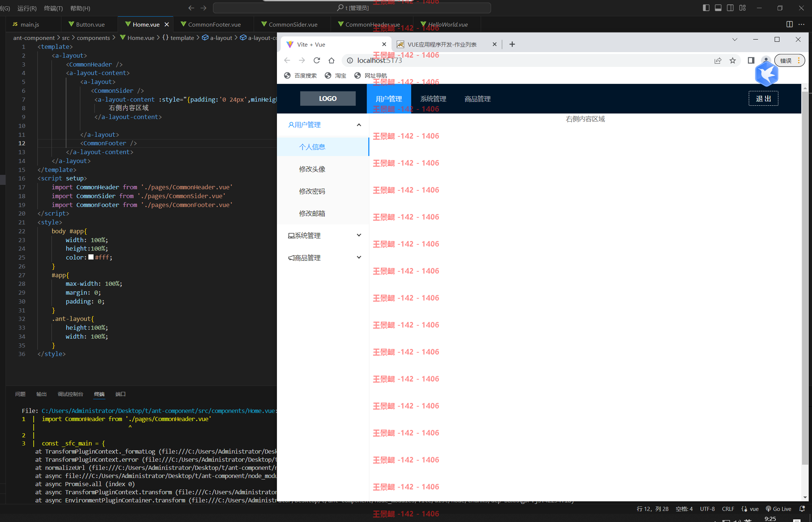Click browser back arrow button
This screenshot has height=522, width=812.
287,60
